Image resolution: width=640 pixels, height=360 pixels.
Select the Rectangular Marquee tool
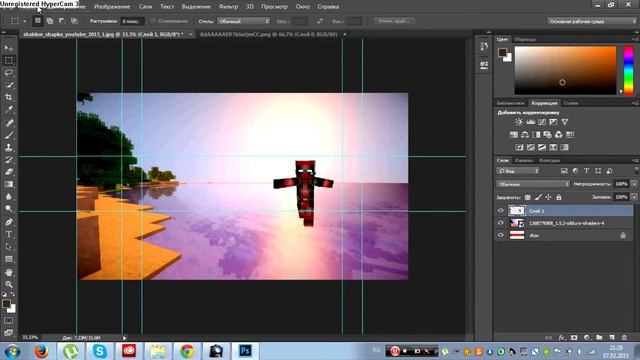[x=9, y=60]
